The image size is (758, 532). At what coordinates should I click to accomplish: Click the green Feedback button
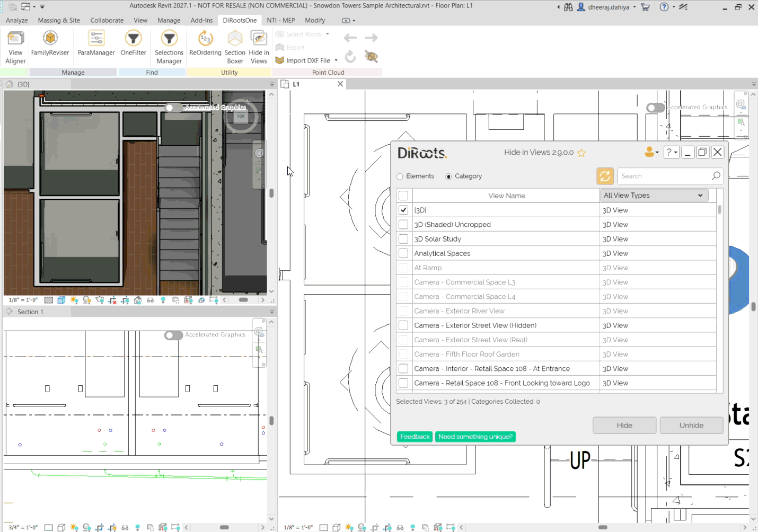point(415,437)
